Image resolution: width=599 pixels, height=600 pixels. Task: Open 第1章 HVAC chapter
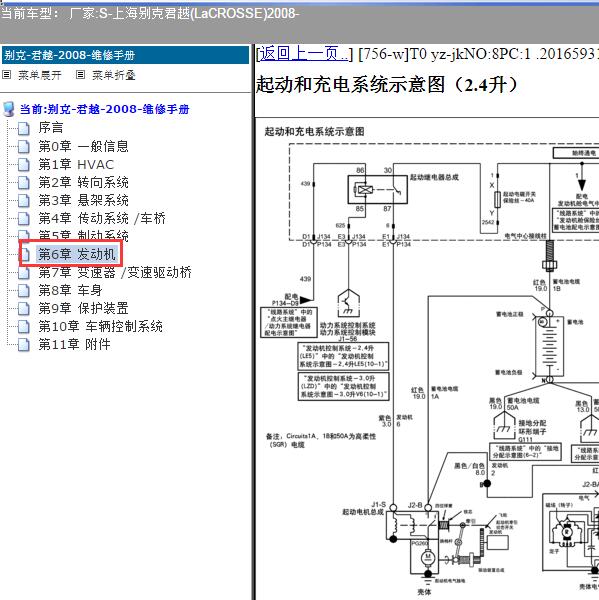(76, 165)
